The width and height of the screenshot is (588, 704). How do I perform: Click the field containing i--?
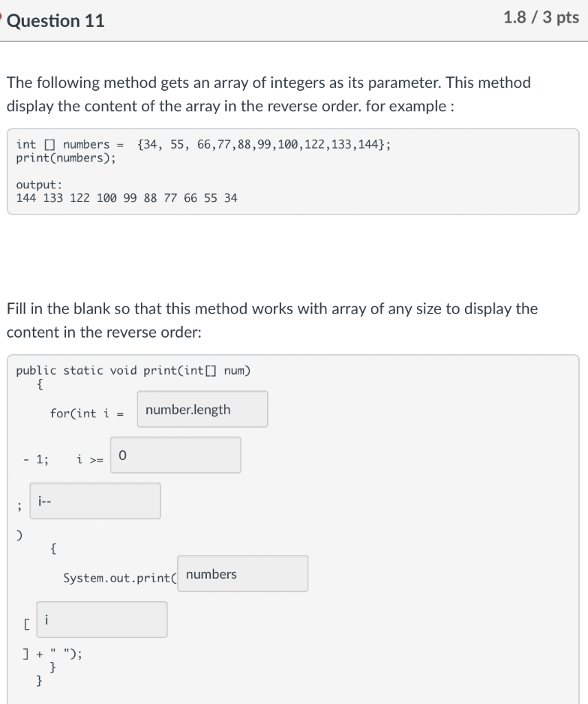[x=95, y=500]
